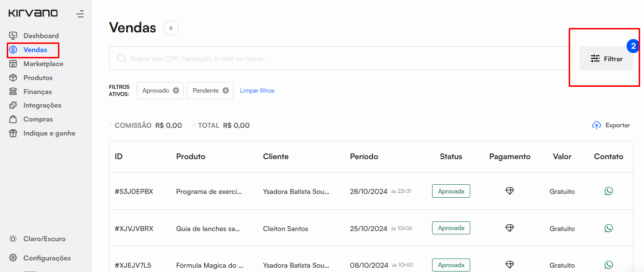This screenshot has width=644, height=272.
Task: Click diamond payment icon for Cleiton Santos
Action: 509,228
